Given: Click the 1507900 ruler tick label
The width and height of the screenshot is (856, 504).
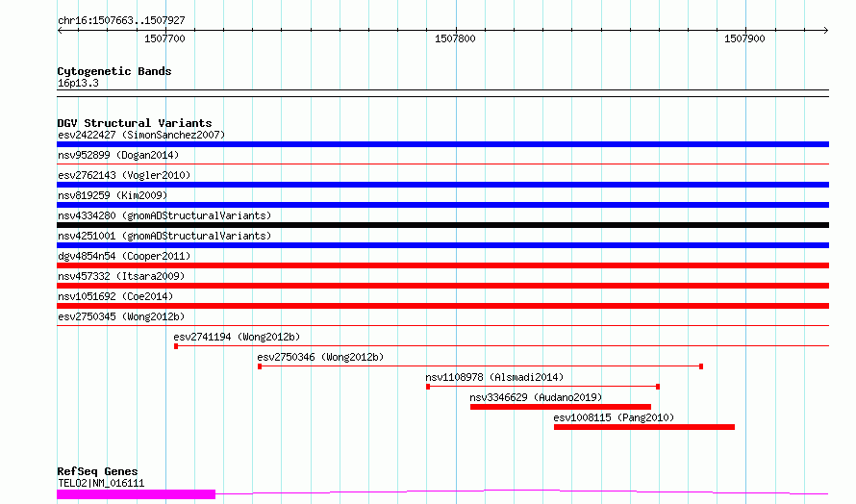Looking at the screenshot, I should coord(744,38).
